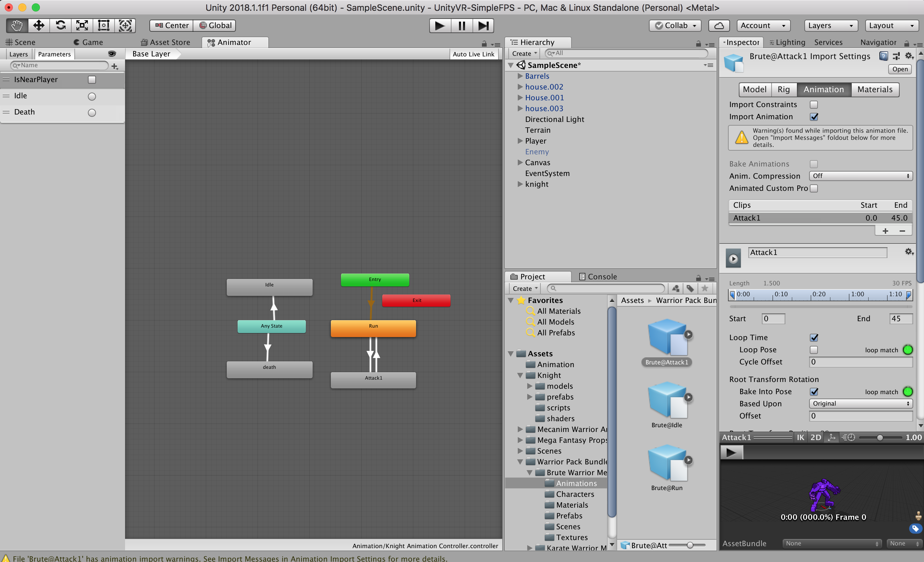Open the Layout dropdown
The height and width of the screenshot is (562, 924).
tap(891, 25)
